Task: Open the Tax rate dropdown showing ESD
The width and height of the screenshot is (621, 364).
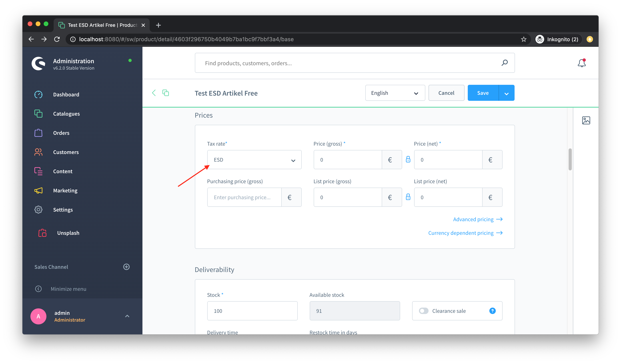Action: click(254, 160)
